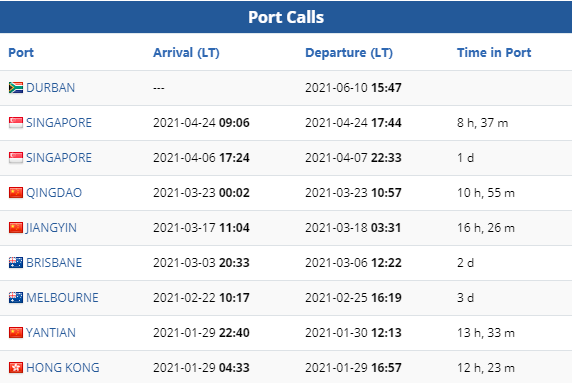Open the HONG KONG port link
The width and height of the screenshot is (572, 383).
coord(63,368)
